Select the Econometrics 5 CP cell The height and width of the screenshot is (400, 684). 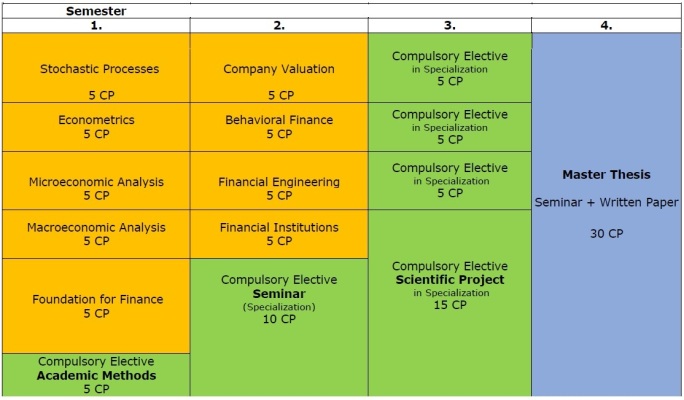pyautogui.click(x=97, y=126)
